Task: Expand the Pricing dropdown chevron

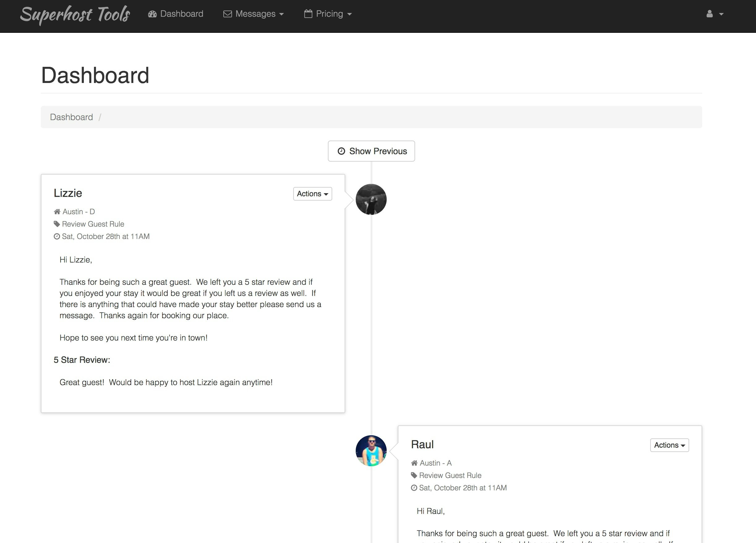Action: [x=349, y=14]
